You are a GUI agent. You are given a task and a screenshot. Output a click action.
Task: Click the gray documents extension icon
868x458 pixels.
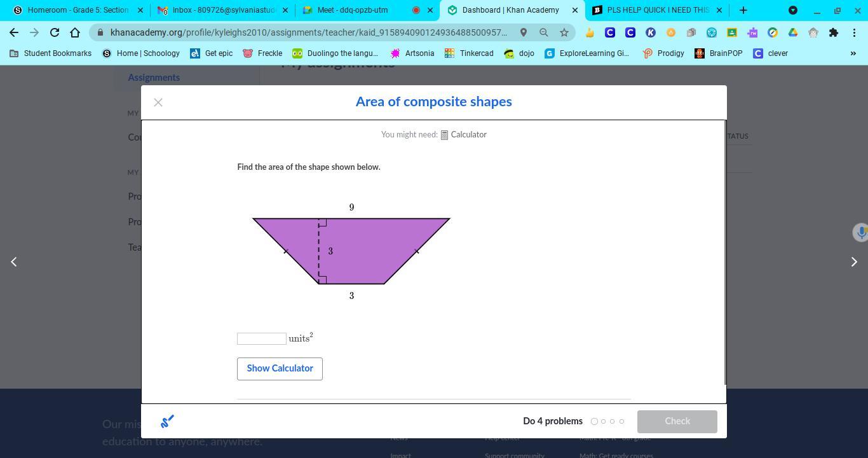691,32
